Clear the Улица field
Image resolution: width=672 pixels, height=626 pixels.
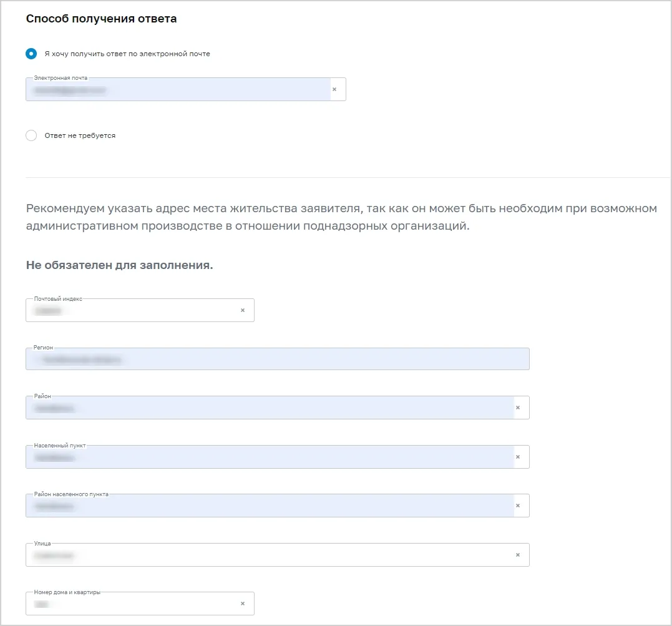(x=518, y=555)
